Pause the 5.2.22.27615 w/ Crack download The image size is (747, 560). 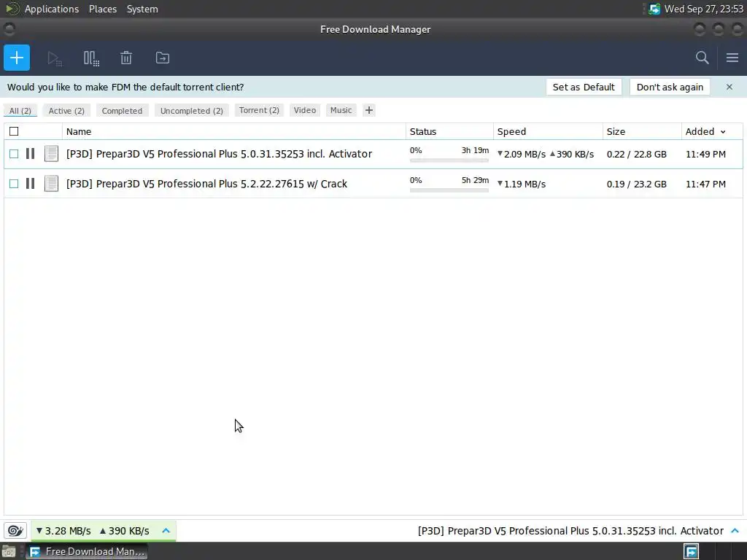coord(30,184)
